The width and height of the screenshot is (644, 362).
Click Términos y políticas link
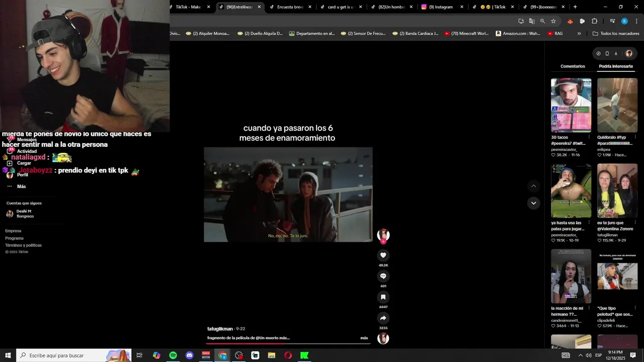[23, 245]
